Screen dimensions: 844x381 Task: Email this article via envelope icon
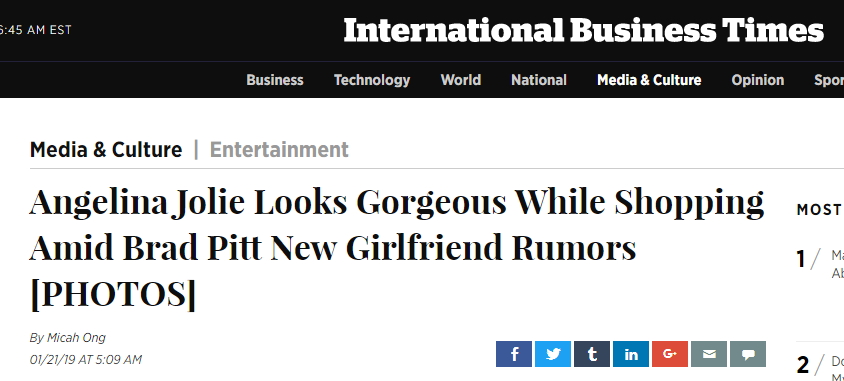709,354
